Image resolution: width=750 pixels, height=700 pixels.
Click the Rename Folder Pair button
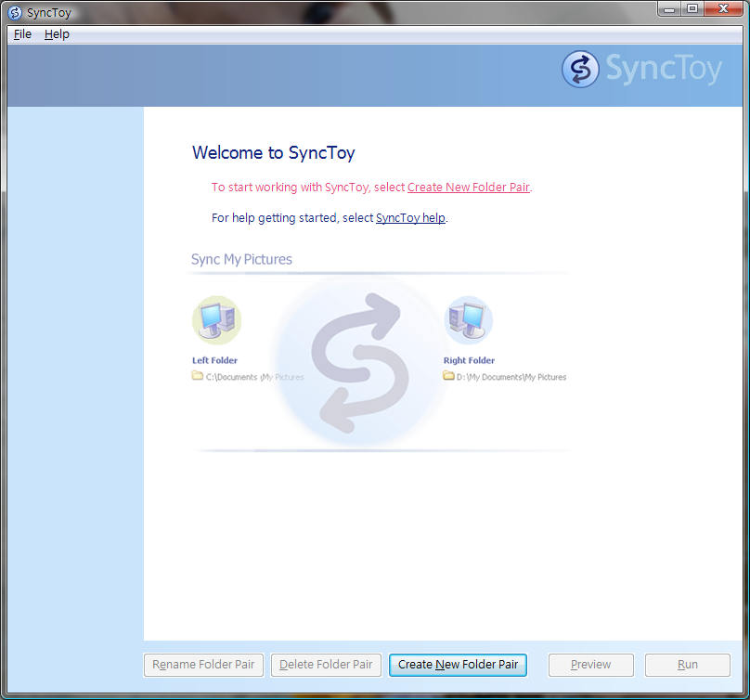204,665
